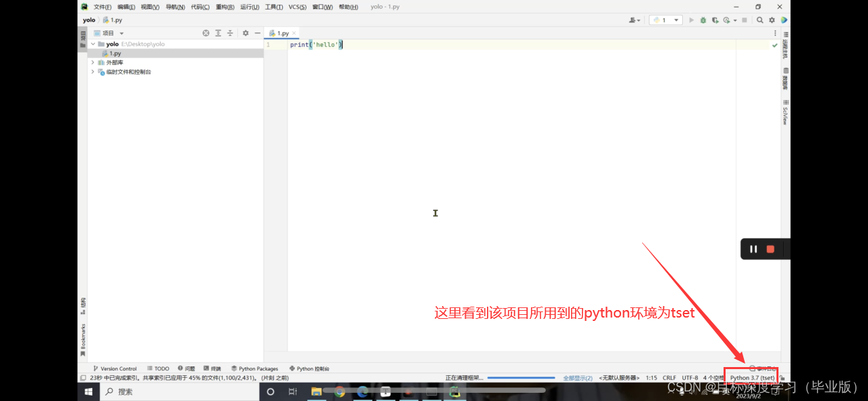Toggle the Bookmarks side tool tab
Image resolution: width=868 pixels, height=401 pixels.
pos(83,340)
